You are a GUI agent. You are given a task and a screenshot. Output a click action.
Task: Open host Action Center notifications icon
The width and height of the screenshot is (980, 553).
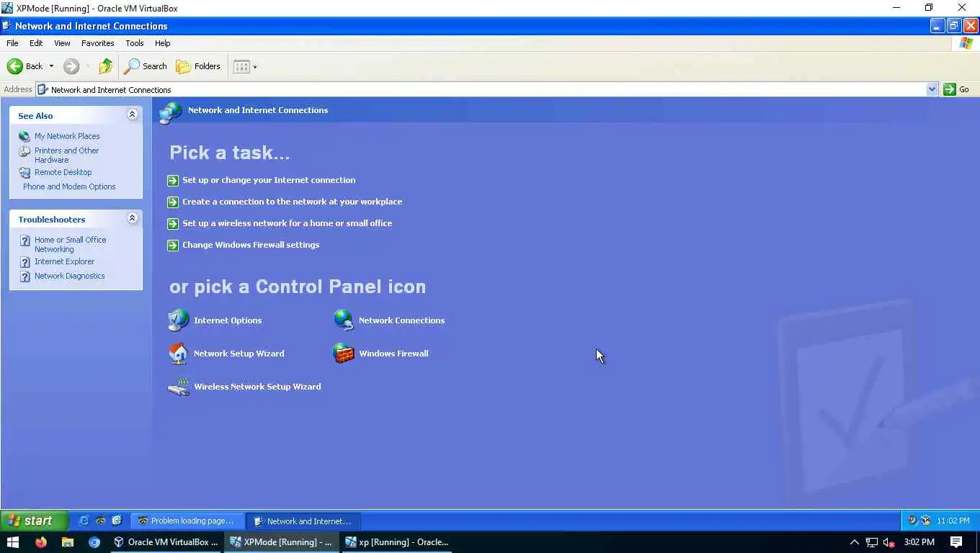pyautogui.click(x=956, y=542)
